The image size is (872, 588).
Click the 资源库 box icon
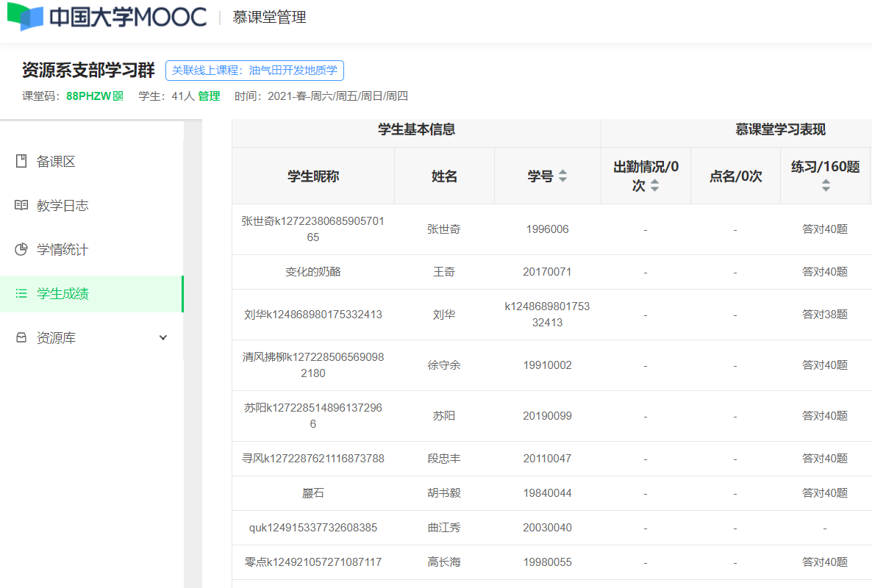click(x=21, y=338)
